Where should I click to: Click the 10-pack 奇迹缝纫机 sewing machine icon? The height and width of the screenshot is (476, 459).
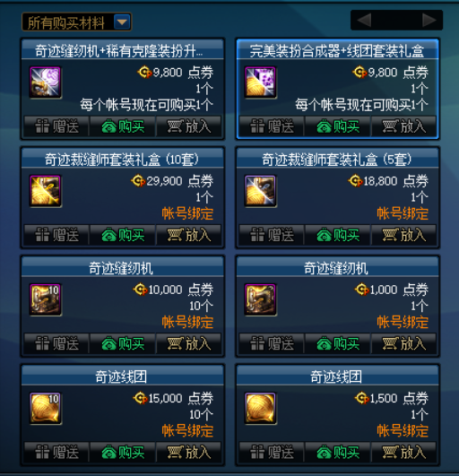click(46, 299)
